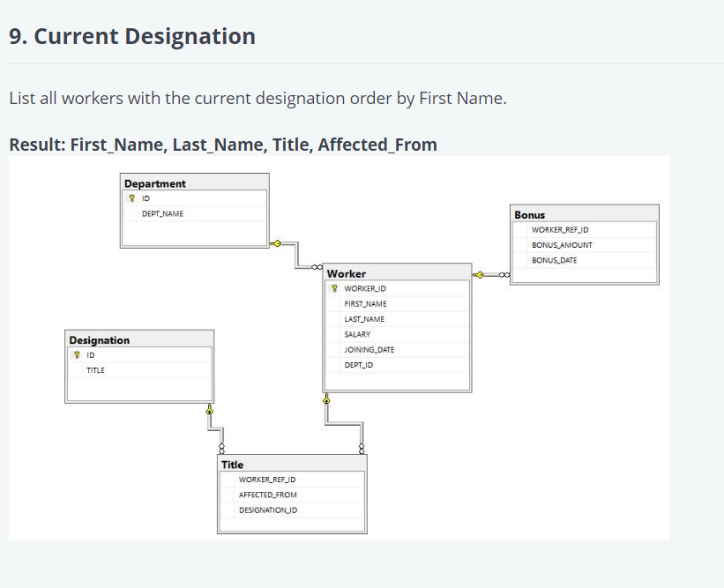
Task: Click the JOINING_DATE field in Worker
Action: click(x=369, y=349)
